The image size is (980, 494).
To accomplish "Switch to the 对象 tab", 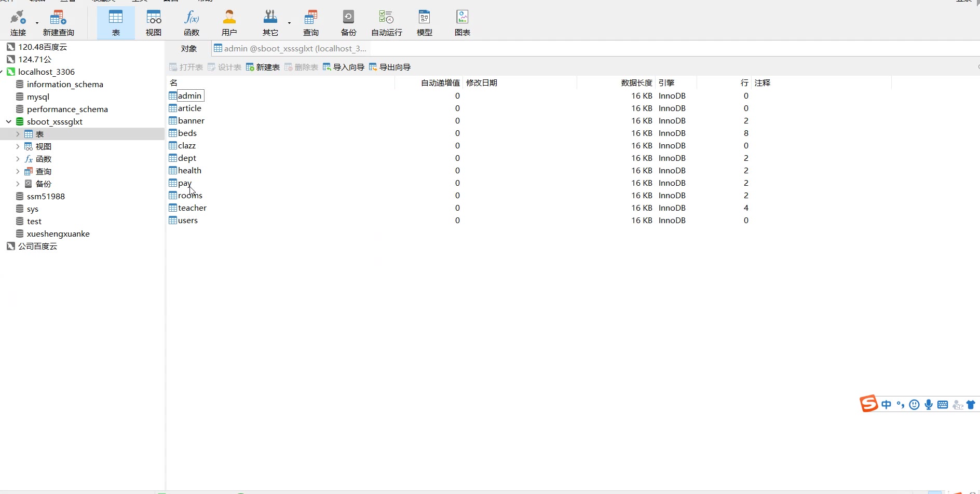I will point(189,49).
